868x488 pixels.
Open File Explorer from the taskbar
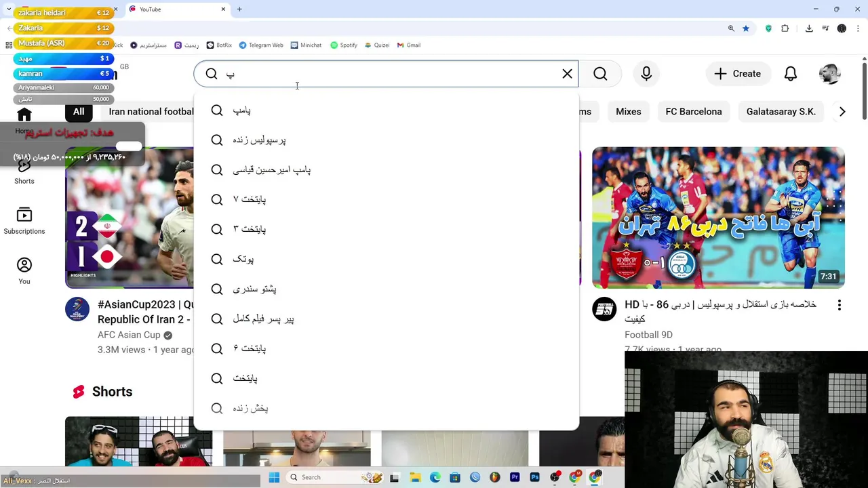click(414, 478)
